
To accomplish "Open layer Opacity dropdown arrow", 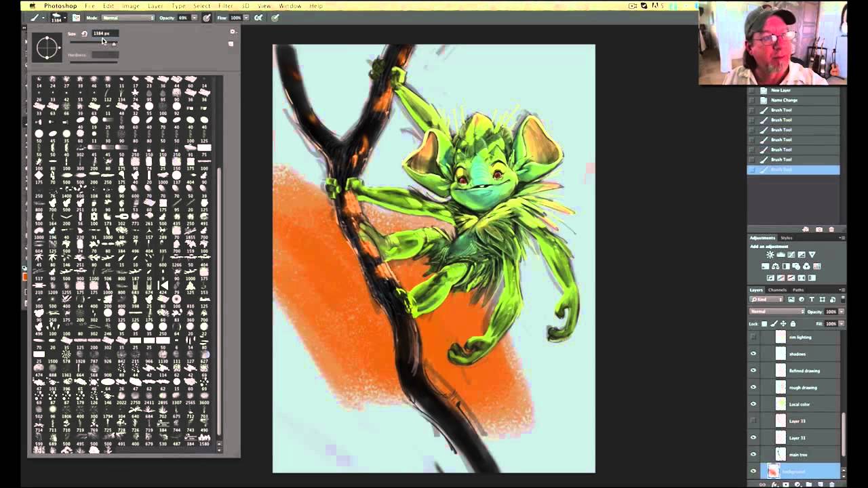I will click(x=842, y=312).
